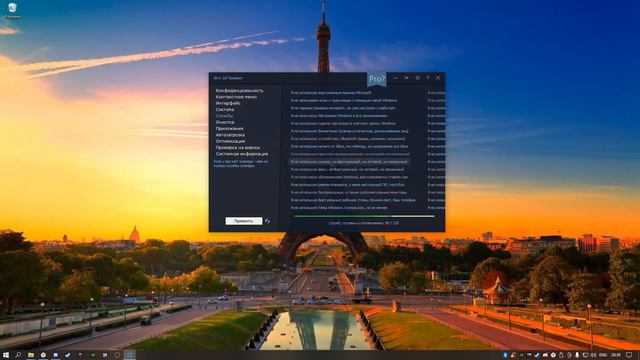This screenshot has width=640, height=360.
Task: Toggle the виртуальные машины Microsoft option
Action: click(x=331, y=93)
